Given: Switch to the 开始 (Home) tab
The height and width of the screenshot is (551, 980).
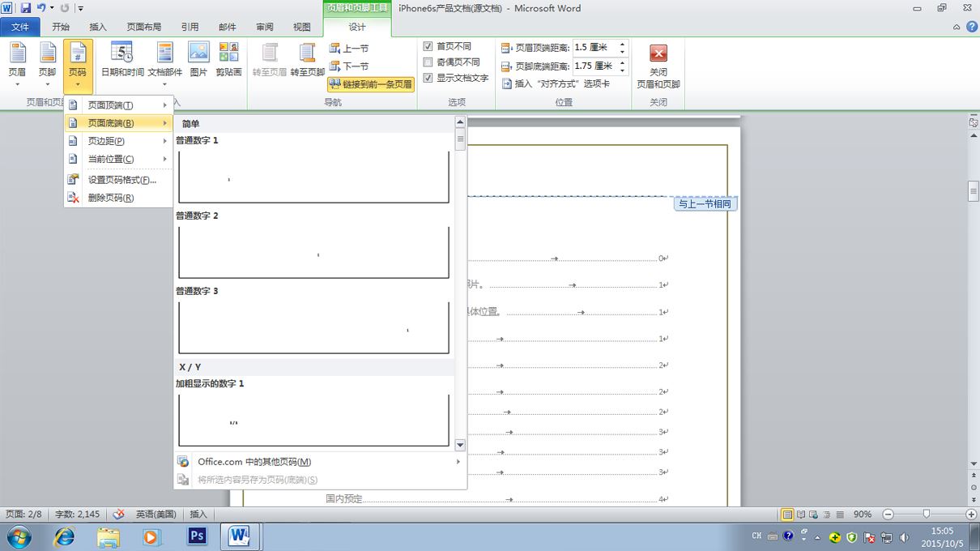Looking at the screenshot, I should click(61, 27).
